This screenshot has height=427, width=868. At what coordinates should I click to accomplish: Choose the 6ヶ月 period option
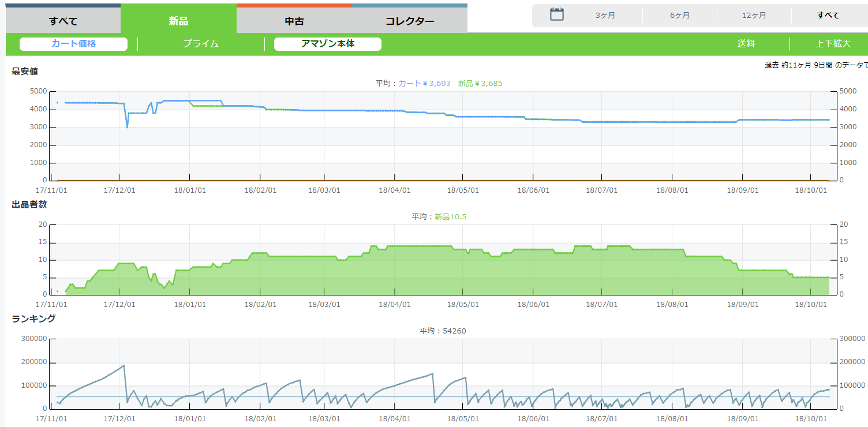tap(680, 16)
